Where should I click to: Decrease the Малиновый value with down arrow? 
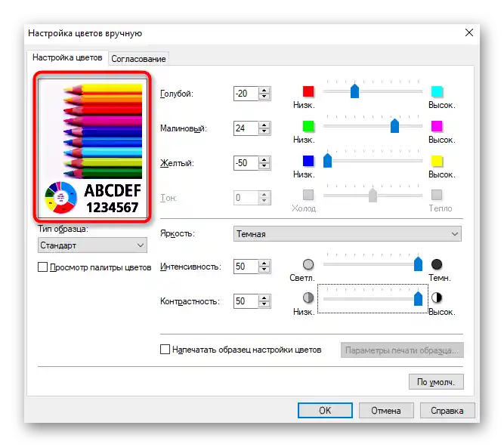[264, 131]
